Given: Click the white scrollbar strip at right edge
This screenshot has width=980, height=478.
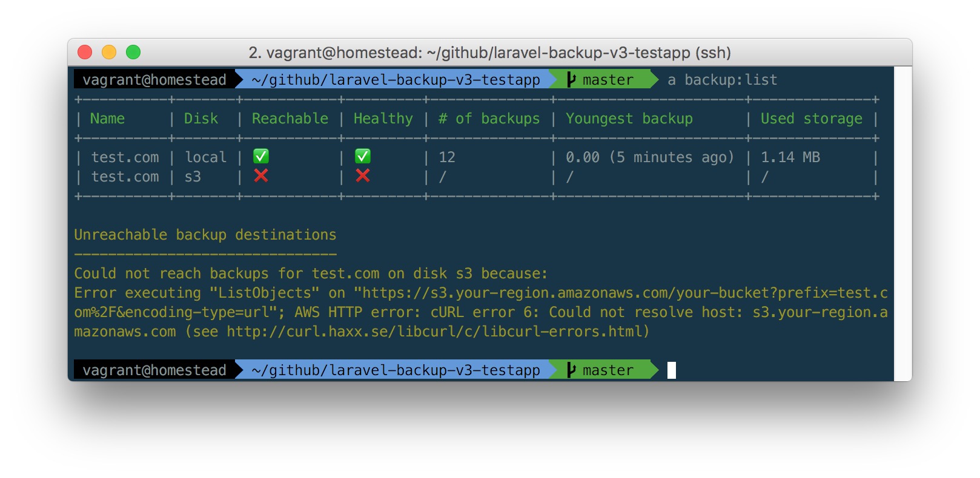Looking at the screenshot, I should [x=902, y=223].
